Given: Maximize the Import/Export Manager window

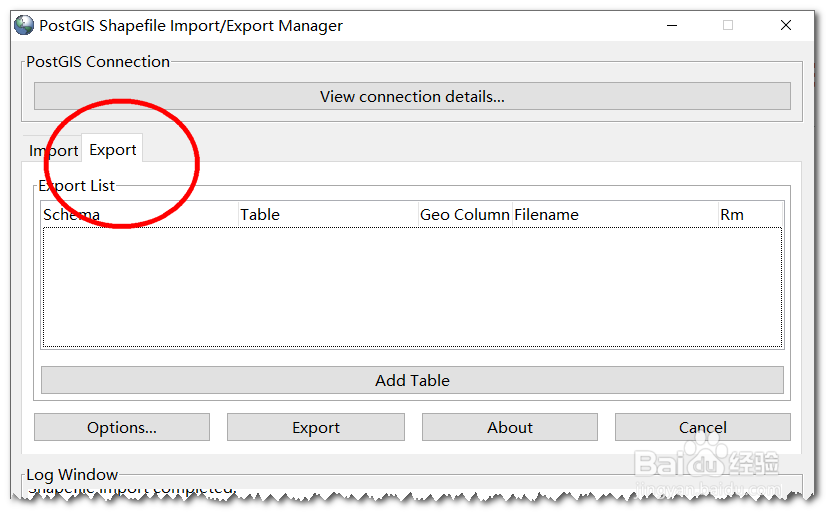Looking at the screenshot, I should click(x=728, y=25).
